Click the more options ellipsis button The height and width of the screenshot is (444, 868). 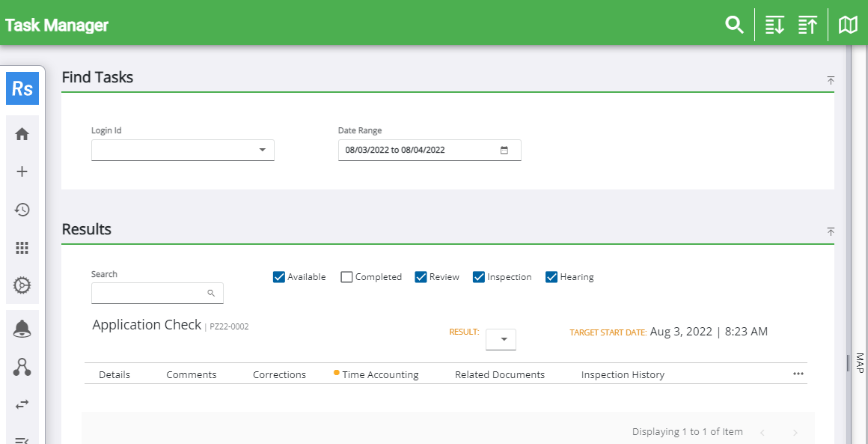[x=798, y=374]
